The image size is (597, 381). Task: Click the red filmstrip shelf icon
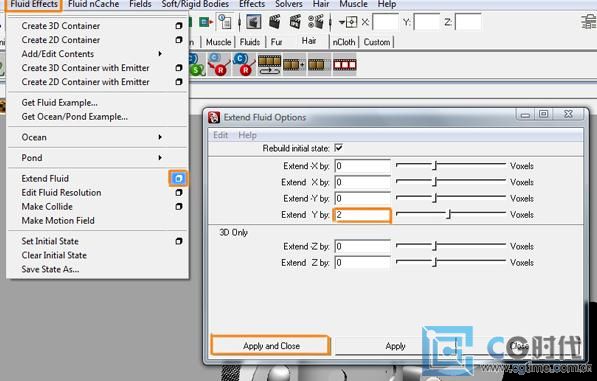[345, 65]
